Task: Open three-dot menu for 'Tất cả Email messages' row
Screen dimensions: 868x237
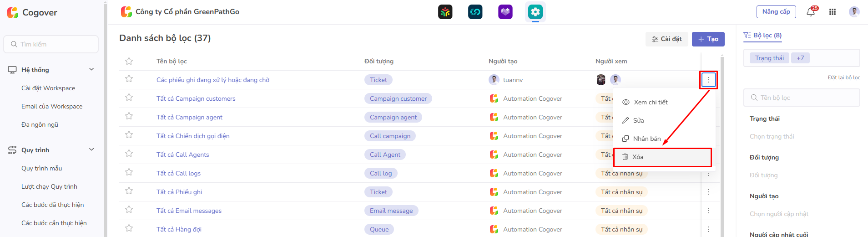Action: pos(709,211)
